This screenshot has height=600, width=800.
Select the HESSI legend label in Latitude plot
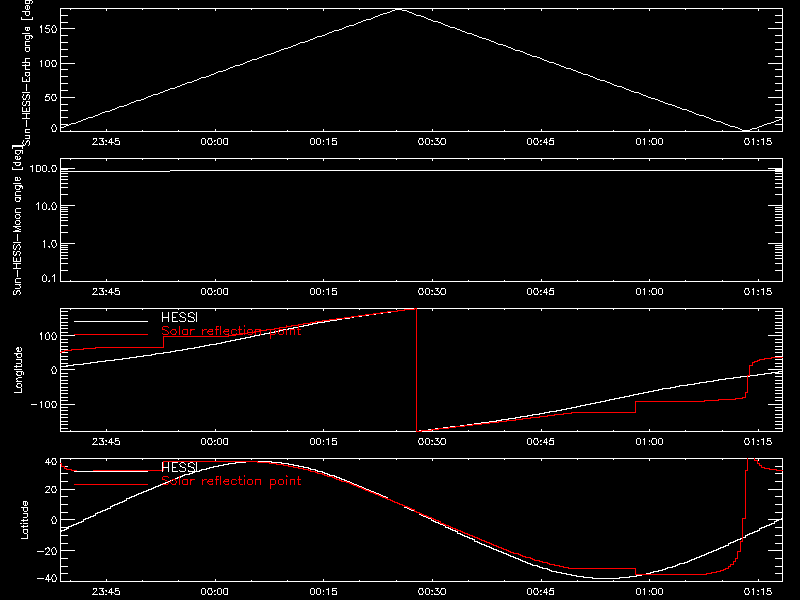click(179, 467)
